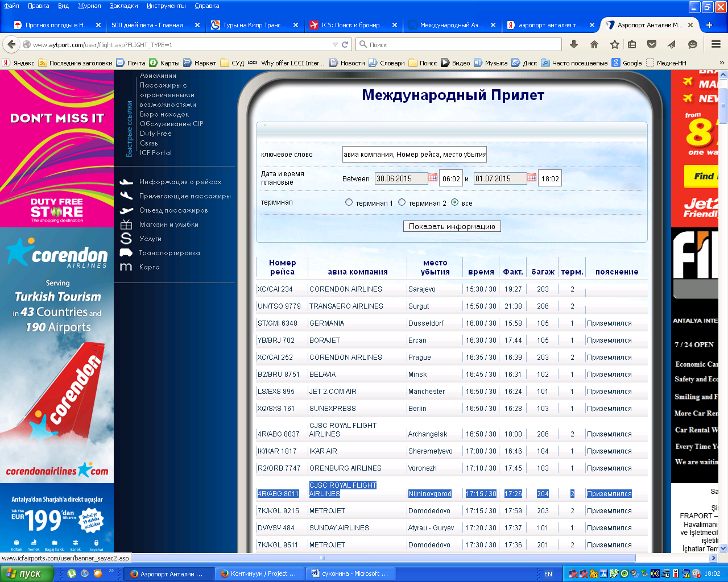Image resolution: width=728 pixels, height=582 pixels.
Task: Open the Firefox hamburger menu icon
Action: 716,44
